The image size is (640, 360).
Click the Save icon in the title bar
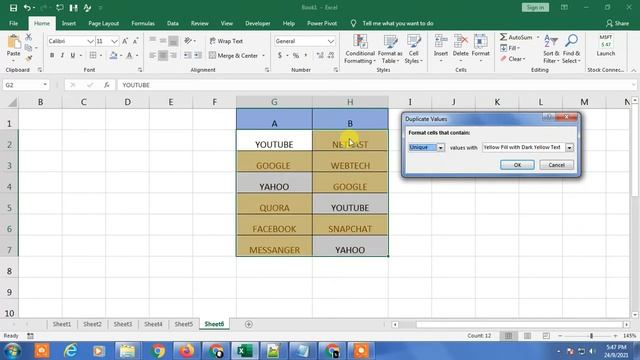click(13, 8)
